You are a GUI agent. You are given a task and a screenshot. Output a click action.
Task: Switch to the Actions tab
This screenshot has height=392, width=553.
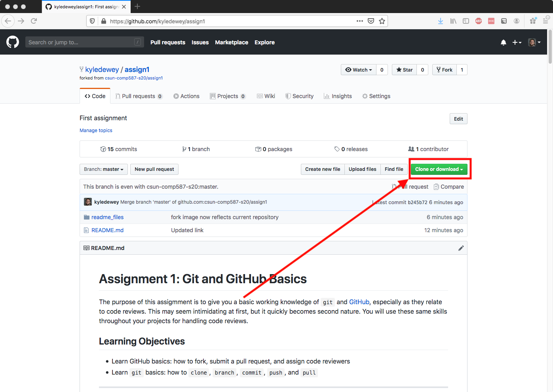coord(186,96)
